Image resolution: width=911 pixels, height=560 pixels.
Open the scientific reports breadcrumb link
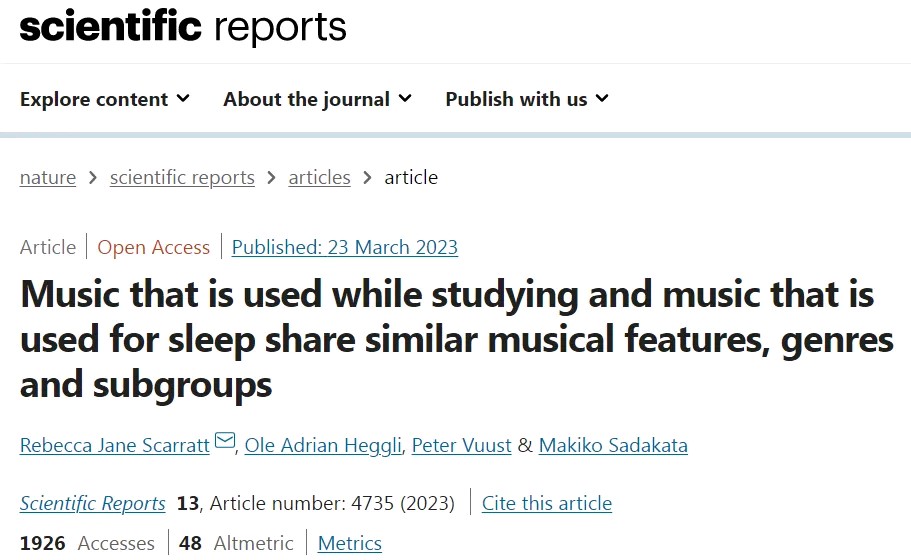(182, 178)
